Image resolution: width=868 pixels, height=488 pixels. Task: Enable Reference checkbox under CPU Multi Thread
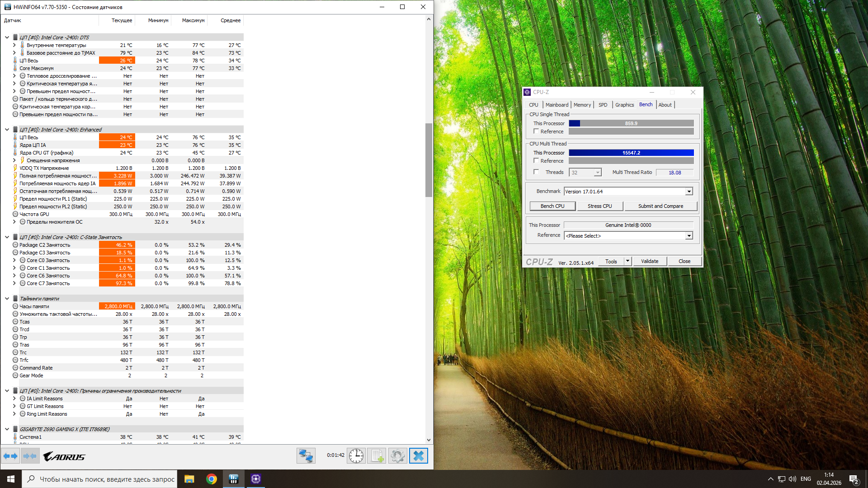point(536,161)
